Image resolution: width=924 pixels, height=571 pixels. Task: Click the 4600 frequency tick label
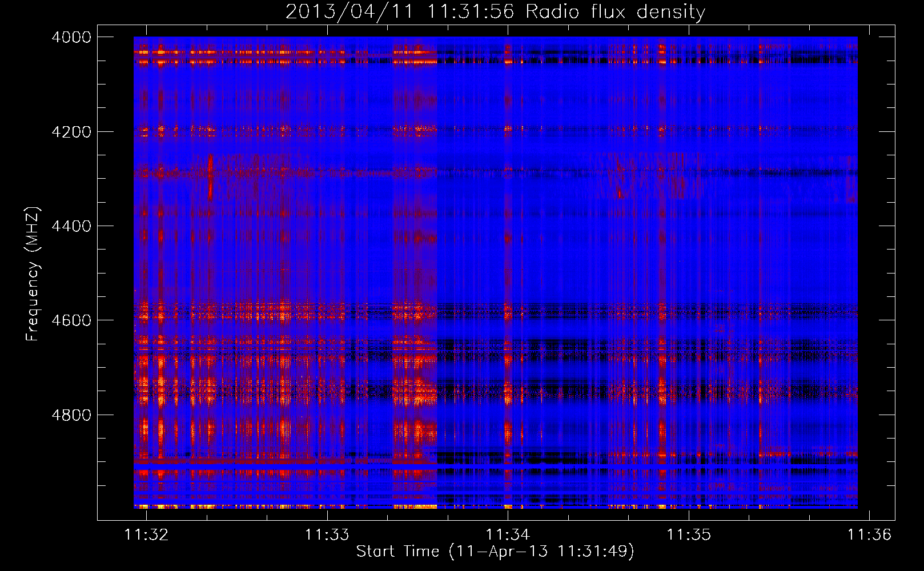(x=71, y=320)
